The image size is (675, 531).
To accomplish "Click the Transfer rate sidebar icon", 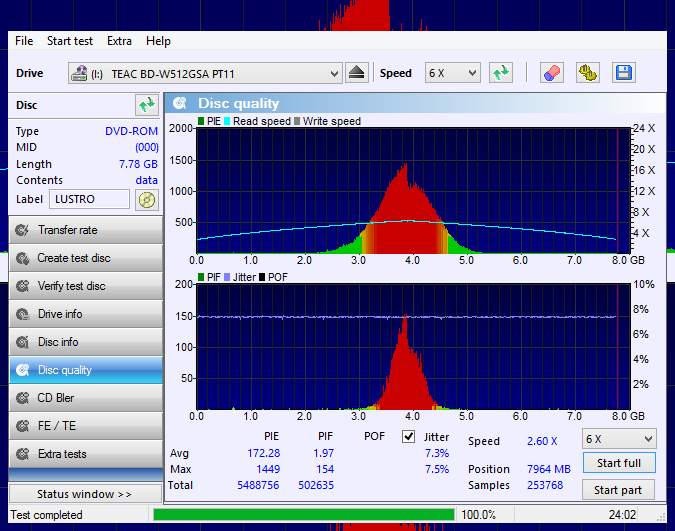I will coord(22,230).
